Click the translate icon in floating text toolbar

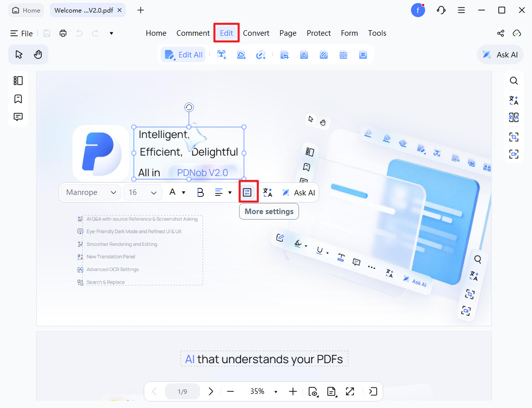(268, 192)
